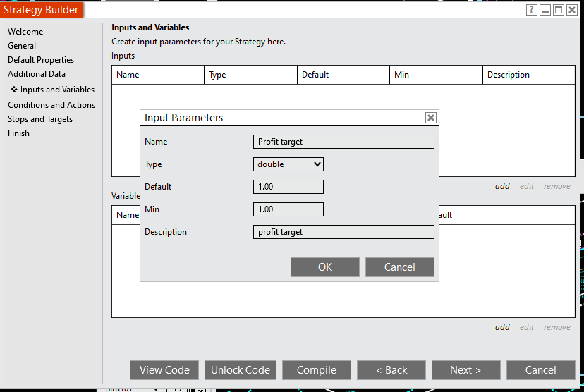Close the Strategy Builder window
Screen dimensions: 584x392
[x=572, y=10]
